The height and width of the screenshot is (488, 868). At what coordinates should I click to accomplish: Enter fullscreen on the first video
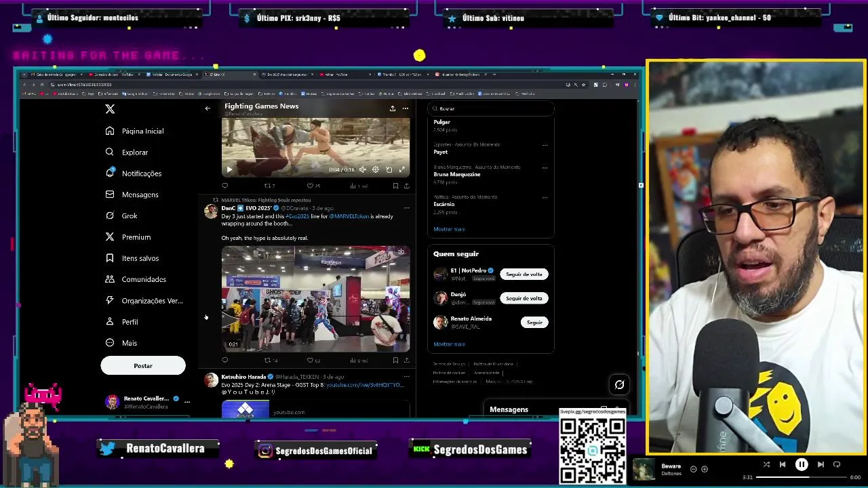coord(401,169)
